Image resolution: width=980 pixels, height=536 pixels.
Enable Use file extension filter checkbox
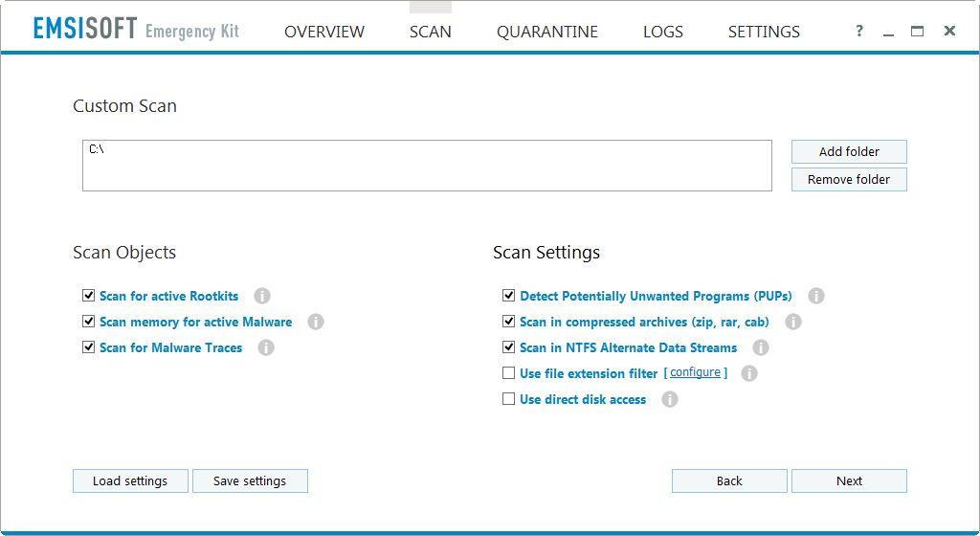pyautogui.click(x=509, y=373)
